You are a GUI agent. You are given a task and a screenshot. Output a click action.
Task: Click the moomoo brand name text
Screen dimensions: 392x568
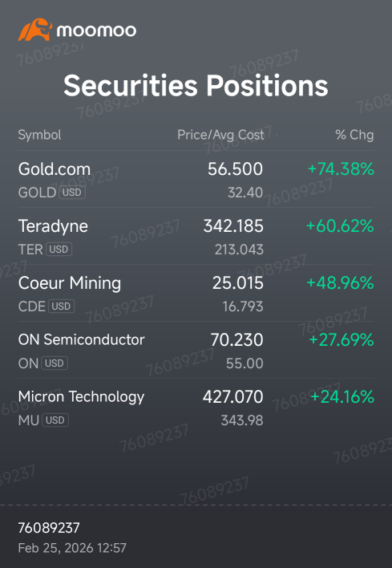click(96, 30)
